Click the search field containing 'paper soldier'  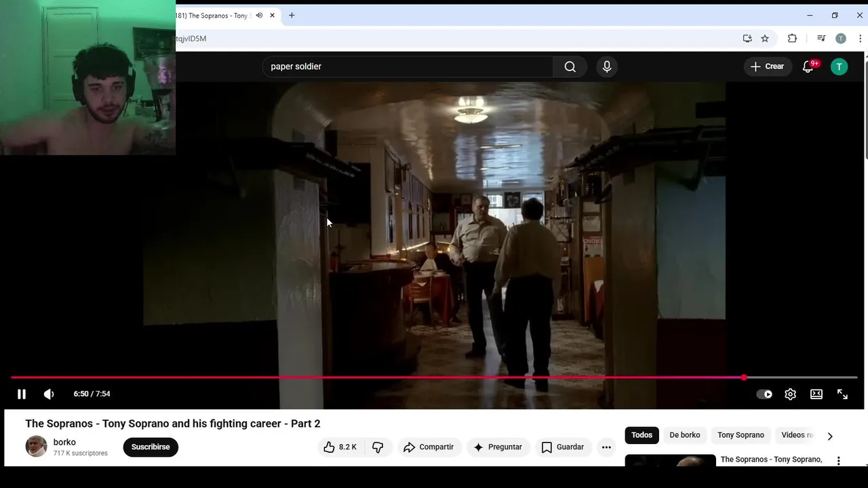point(408,66)
